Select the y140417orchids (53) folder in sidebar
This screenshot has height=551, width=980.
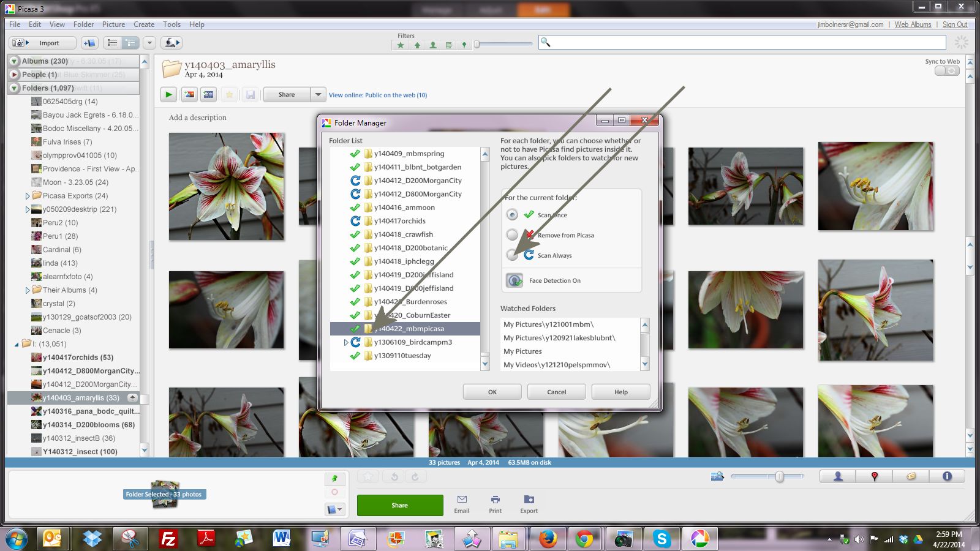78,358
